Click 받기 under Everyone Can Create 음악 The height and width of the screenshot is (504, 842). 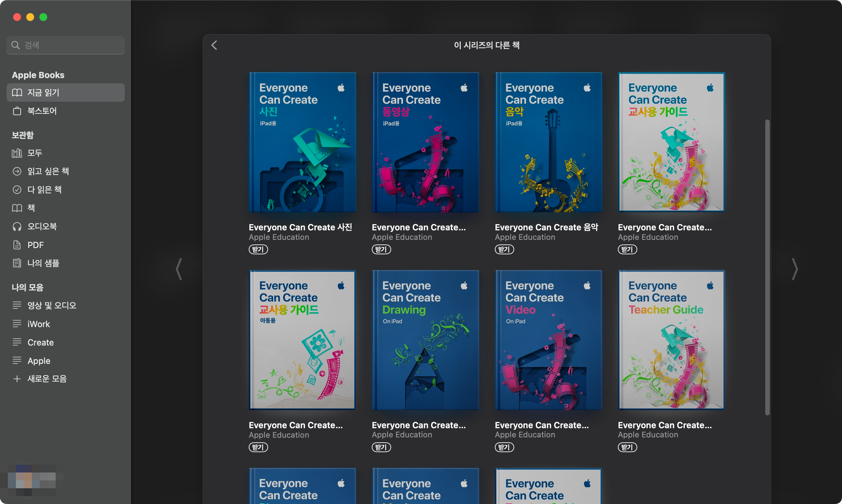[x=504, y=249]
